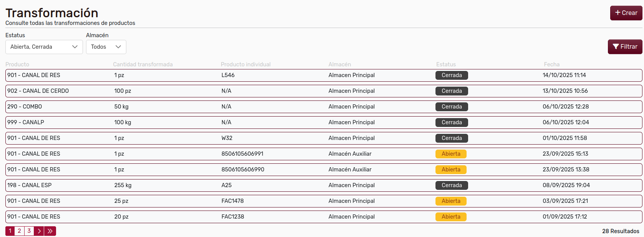
Task: Click the Fecha column header
Action: tap(551, 64)
